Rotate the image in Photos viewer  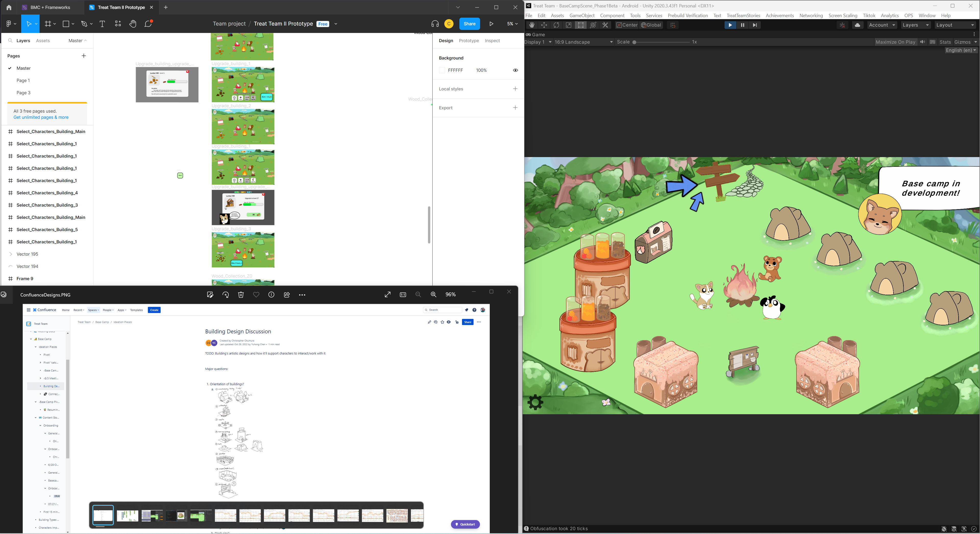tap(226, 295)
